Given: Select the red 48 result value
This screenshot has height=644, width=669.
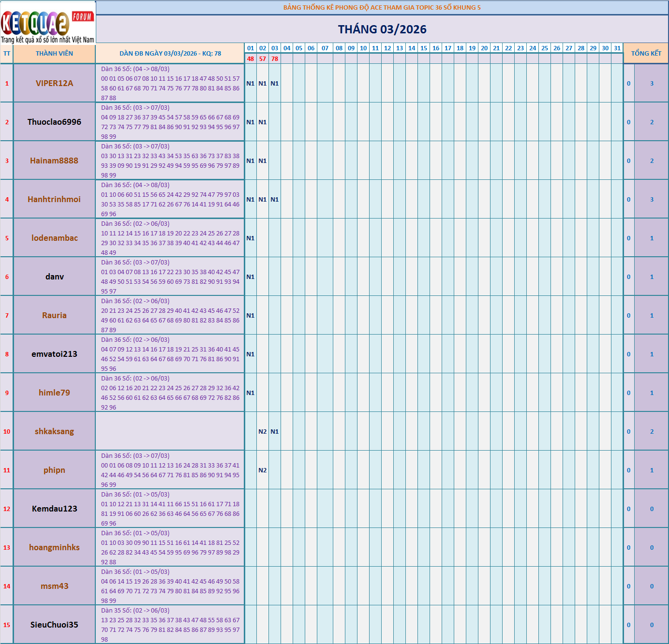Looking at the screenshot, I should click(250, 59).
